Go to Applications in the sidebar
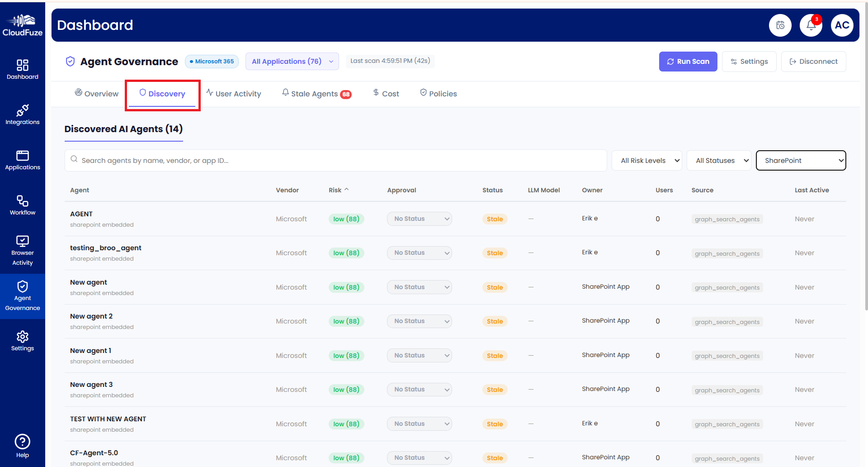The height and width of the screenshot is (467, 868). click(x=23, y=160)
